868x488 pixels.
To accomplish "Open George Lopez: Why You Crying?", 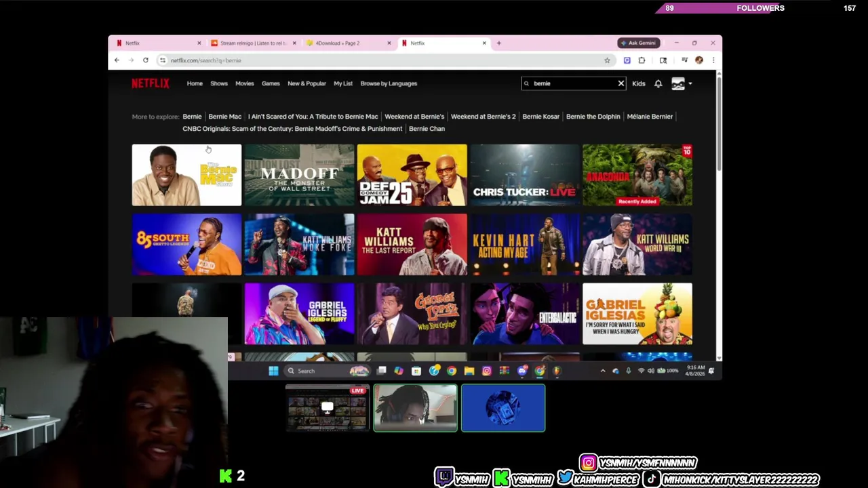I will 412,314.
